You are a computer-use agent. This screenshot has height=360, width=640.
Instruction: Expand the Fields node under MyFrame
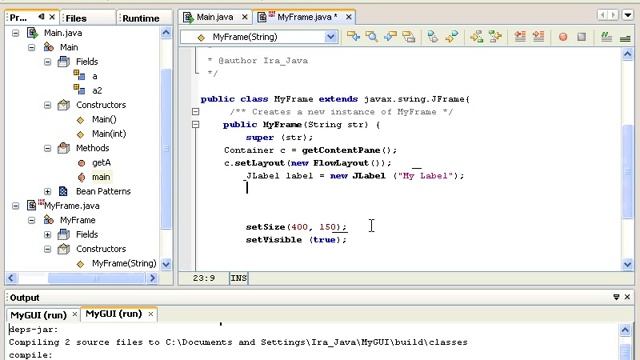48,235
